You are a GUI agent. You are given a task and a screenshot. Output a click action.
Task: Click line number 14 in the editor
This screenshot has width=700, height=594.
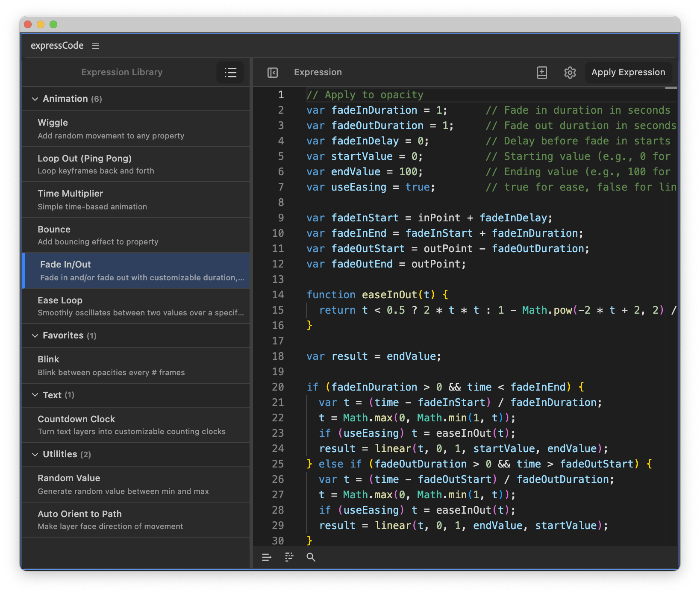click(278, 295)
